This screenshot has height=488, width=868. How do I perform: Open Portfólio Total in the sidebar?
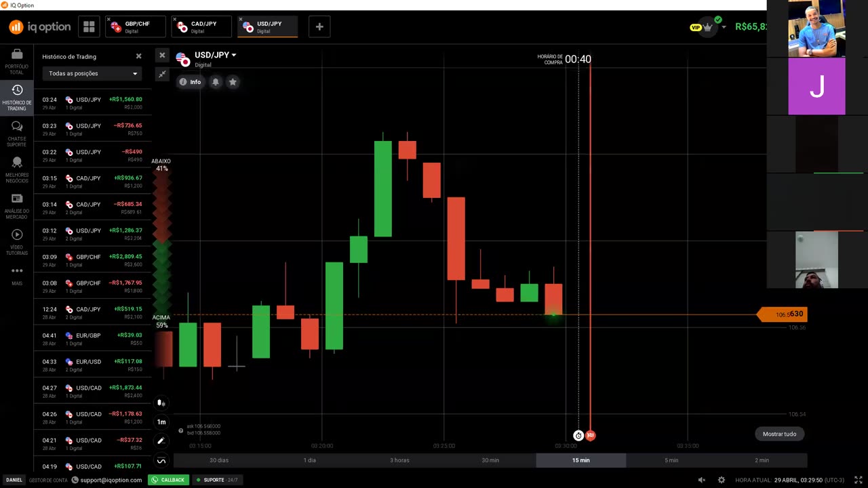17,61
